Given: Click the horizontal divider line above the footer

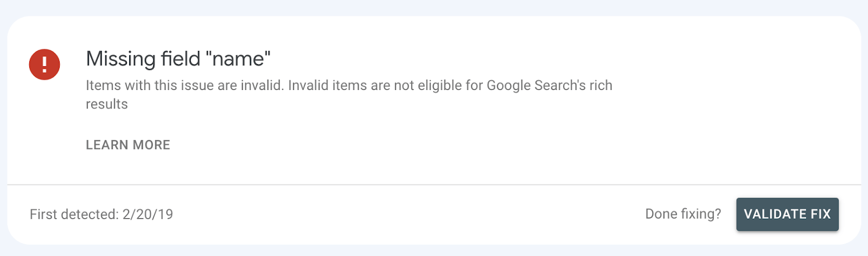Looking at the screenshot, I should (x=434, y=184).
